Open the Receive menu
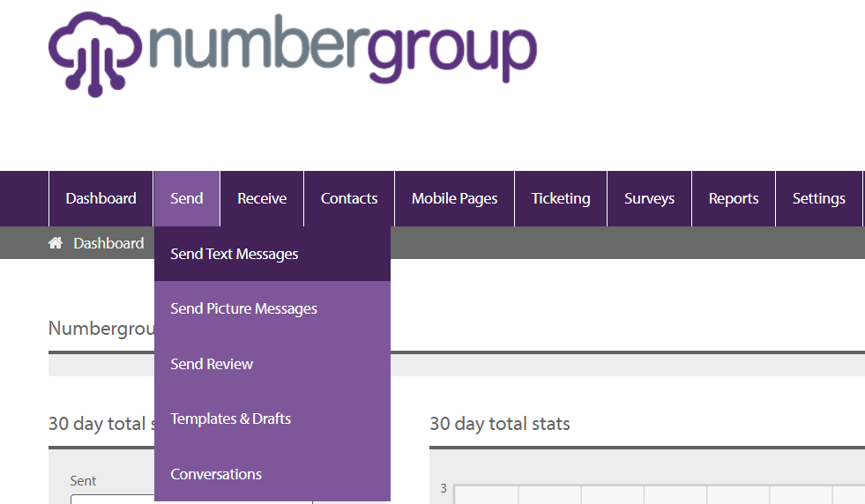 tap(262, 198)
